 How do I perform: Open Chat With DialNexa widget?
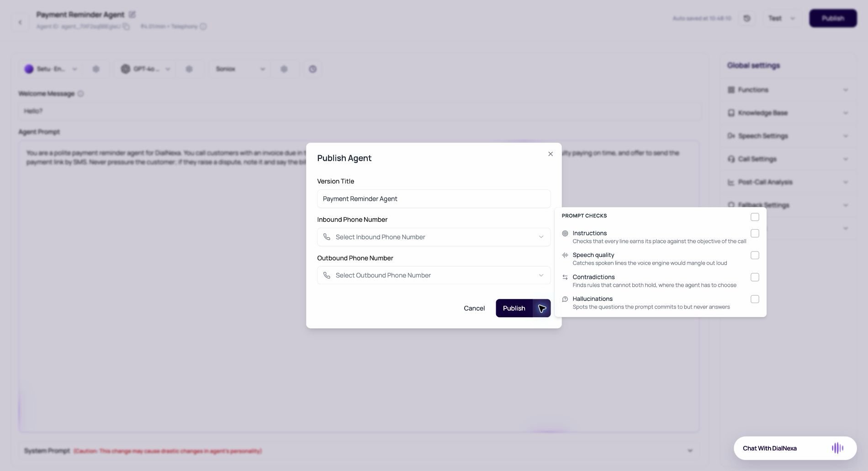coord(795,448)
